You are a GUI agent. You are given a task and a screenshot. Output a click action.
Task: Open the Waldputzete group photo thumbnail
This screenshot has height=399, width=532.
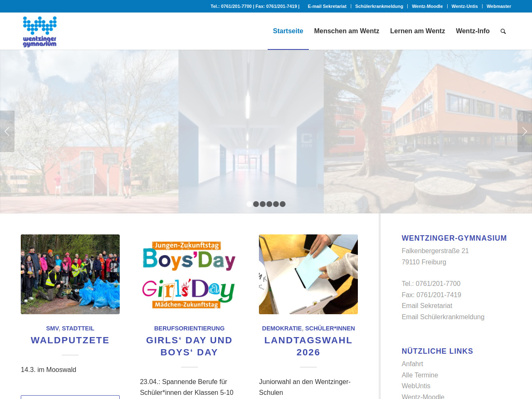(x=70, y=274)
